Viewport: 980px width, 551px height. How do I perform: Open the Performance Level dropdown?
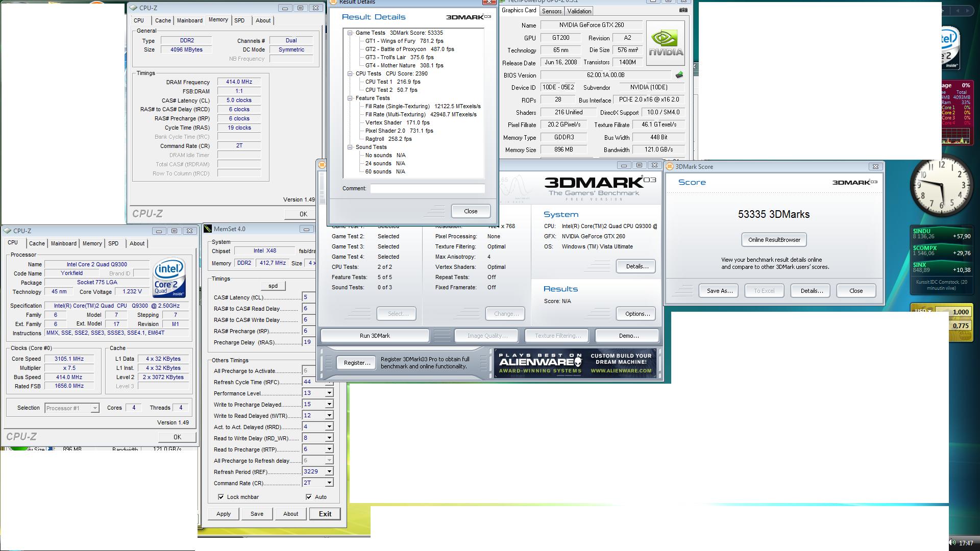[x=329, y=393]
